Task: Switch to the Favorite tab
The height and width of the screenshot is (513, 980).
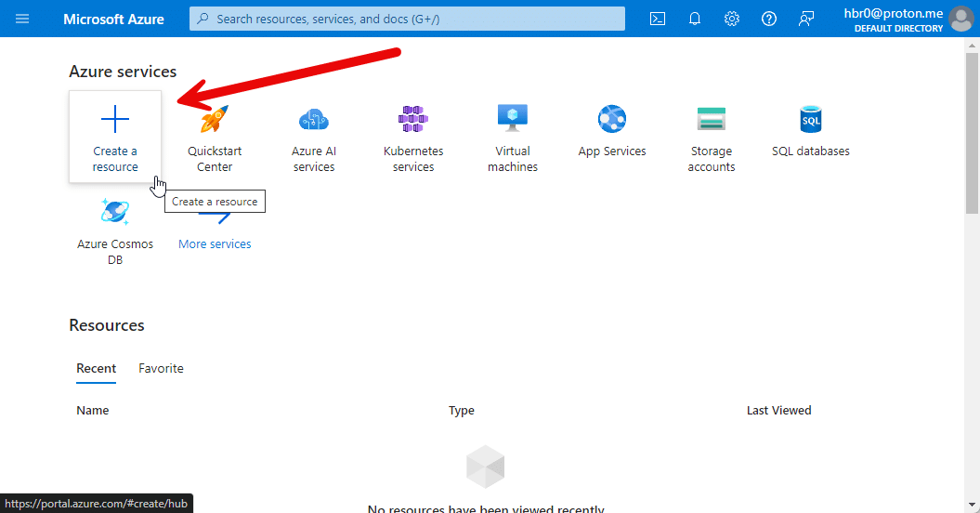Action: [x=161, y=368]
